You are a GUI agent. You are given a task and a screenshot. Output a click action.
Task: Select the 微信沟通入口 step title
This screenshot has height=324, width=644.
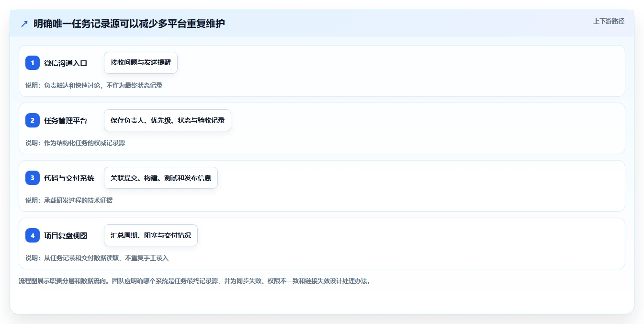coord(66,63)
